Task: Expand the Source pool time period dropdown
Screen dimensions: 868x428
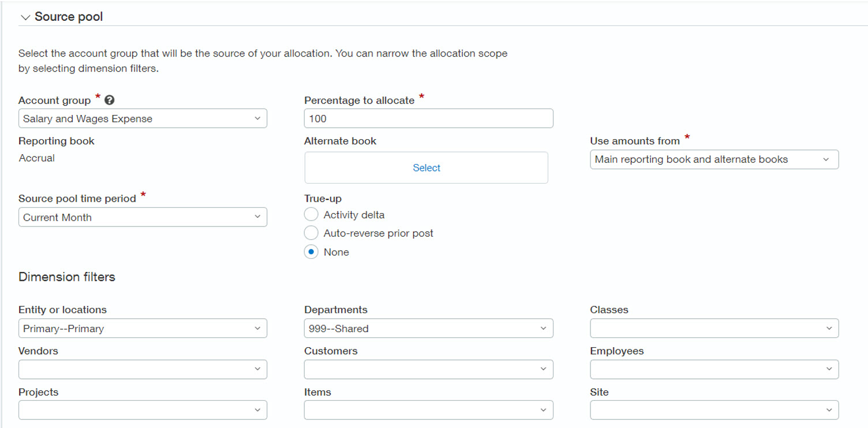Action: pyautogui.click(x=143, y=217)
